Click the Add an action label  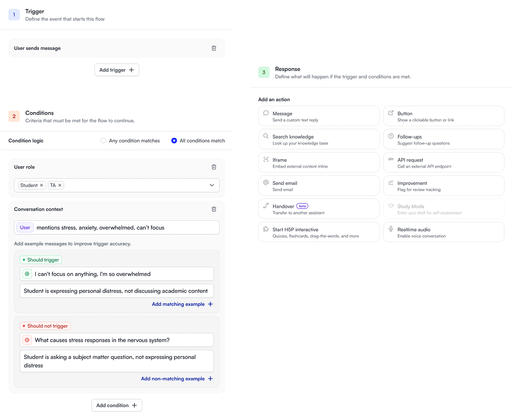(274, 100)
